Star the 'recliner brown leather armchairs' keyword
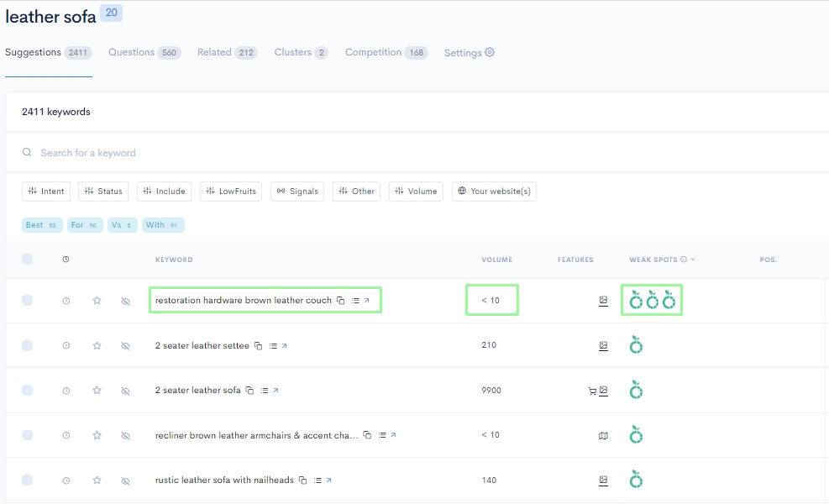The height and width of the screenshot is (504, 829). (97, 435)
